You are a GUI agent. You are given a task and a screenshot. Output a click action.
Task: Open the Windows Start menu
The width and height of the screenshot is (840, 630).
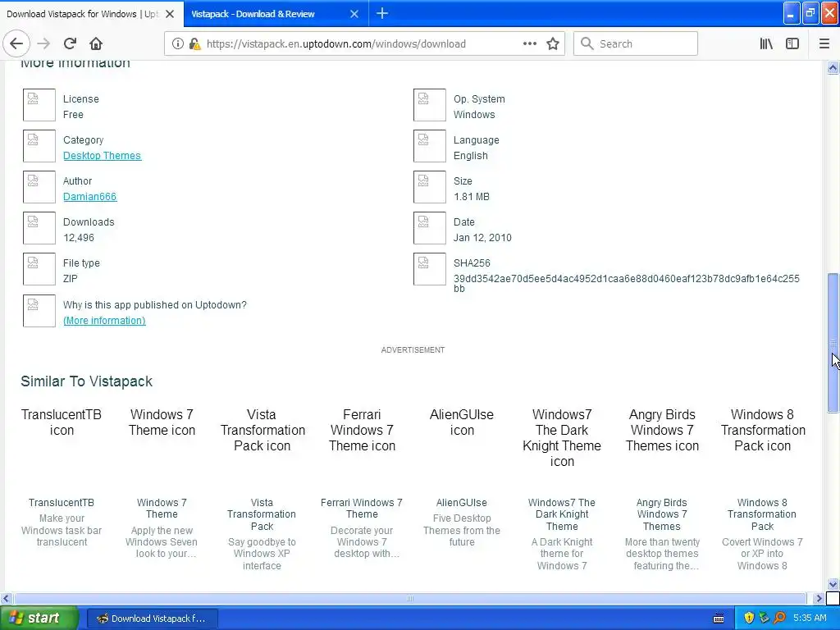tap(39, 619)
